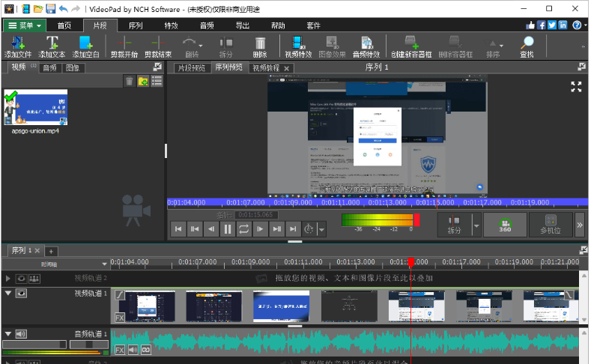Click the undo arrow in title bar
This screenshot has width=594, height=364.
(64, 8)
